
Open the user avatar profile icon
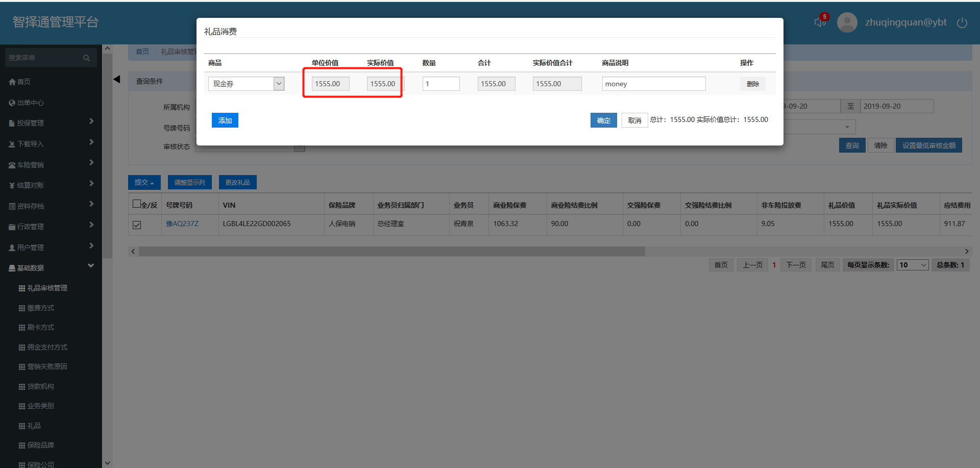coord(847,22)
